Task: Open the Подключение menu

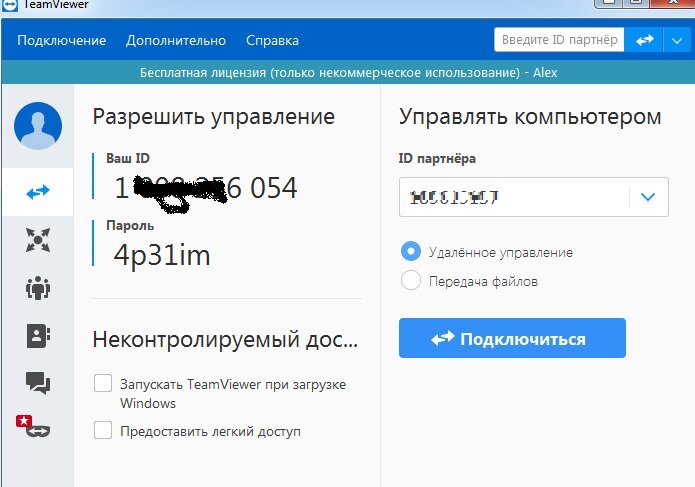Action: tap(62, 40)
